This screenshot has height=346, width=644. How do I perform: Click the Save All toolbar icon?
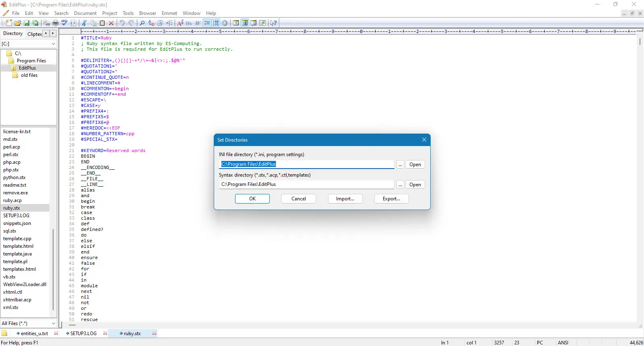35,23
